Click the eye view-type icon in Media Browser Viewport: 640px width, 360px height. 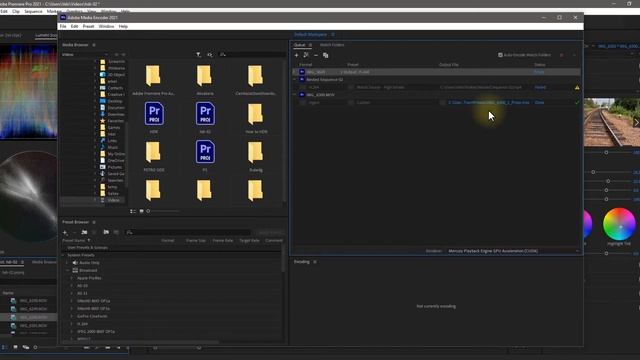tap(210, 54)
